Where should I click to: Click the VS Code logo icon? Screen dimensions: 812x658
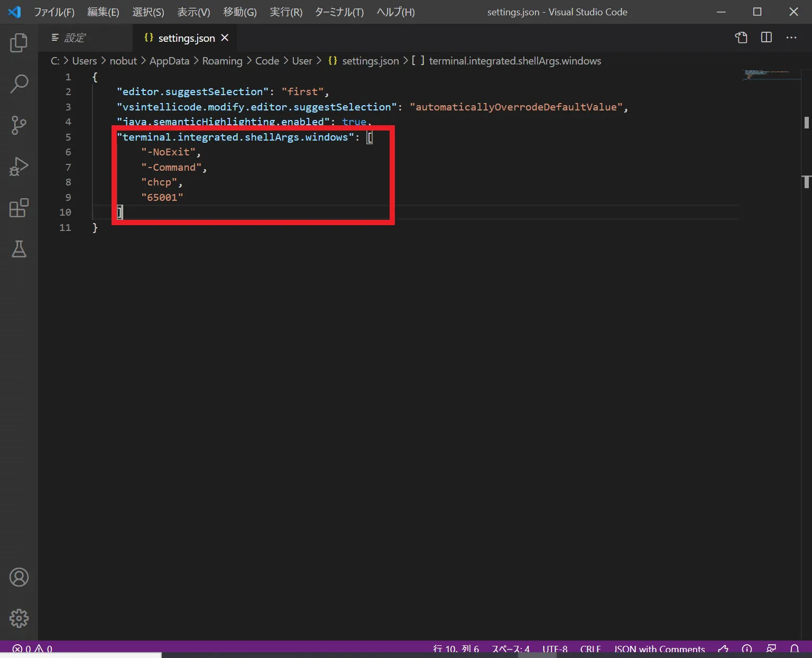tap(15, 12)
